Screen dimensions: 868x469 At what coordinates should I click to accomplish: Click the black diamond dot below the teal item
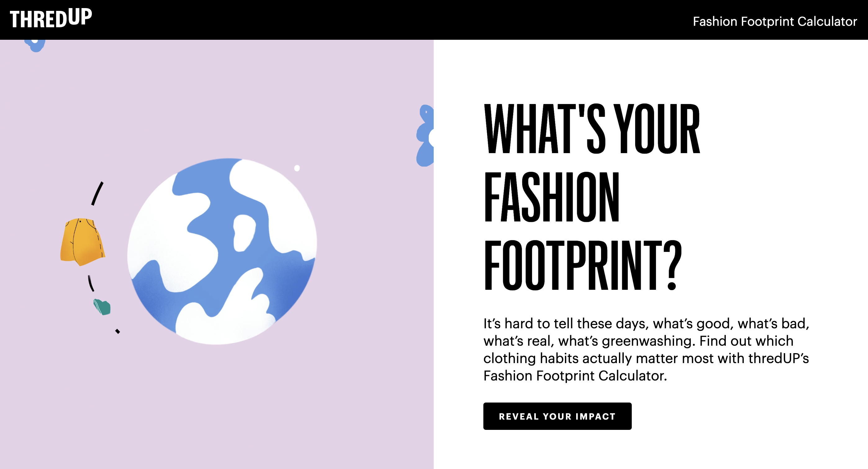tap(118, 331)
